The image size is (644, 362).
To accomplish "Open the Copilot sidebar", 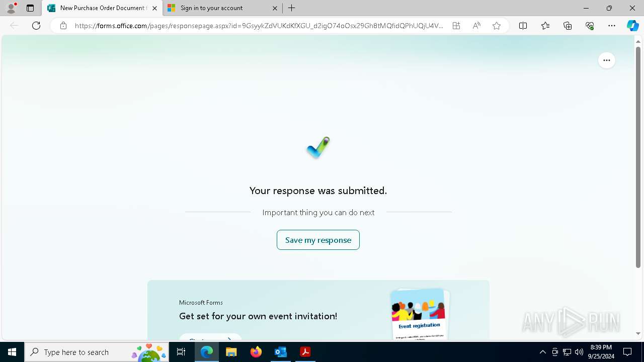I will [x=632, y=26].
